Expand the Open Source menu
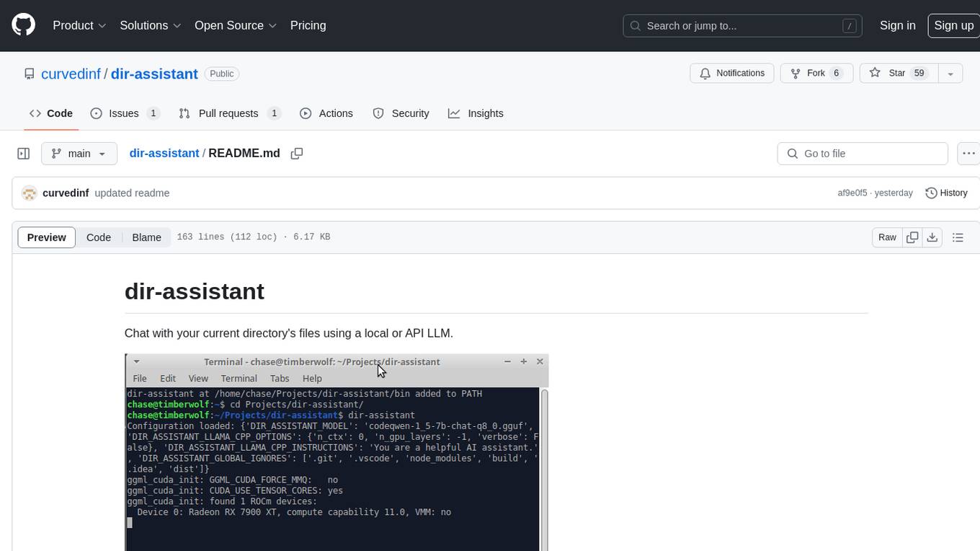Image resolution: width=980 pixels, height=551 pixels. tap(236, 25)
